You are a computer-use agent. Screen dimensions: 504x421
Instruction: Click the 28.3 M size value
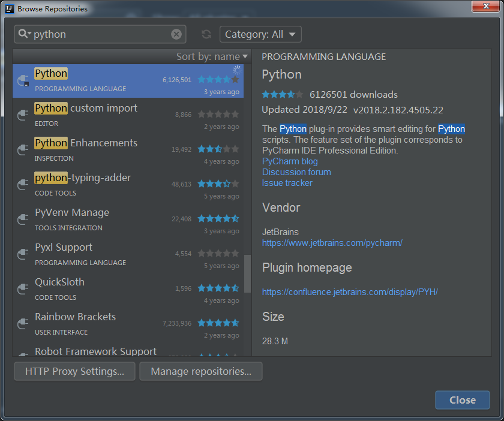275,341
